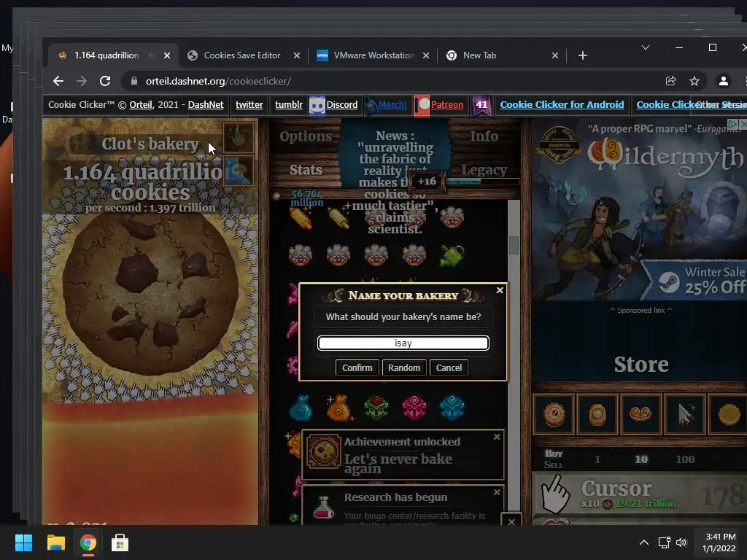Open Cookie Clicker for Android link

(562, 105)
